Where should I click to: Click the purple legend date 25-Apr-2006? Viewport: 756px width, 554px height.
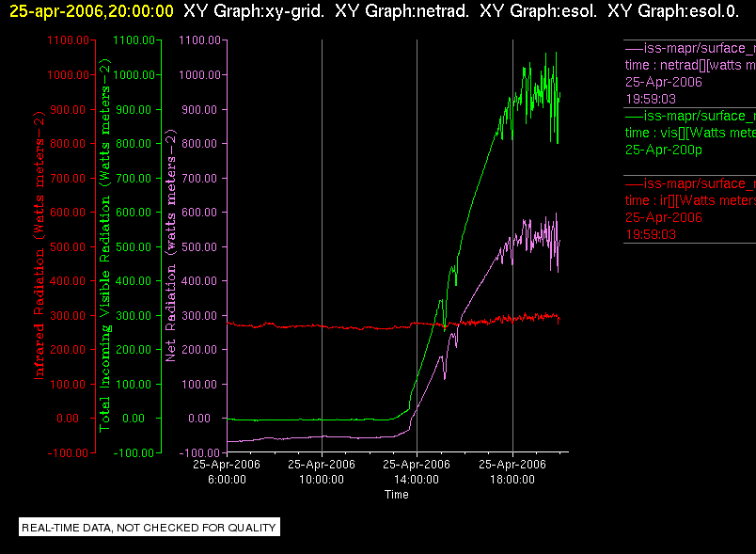pyautogui.click(x=664, y=82)
